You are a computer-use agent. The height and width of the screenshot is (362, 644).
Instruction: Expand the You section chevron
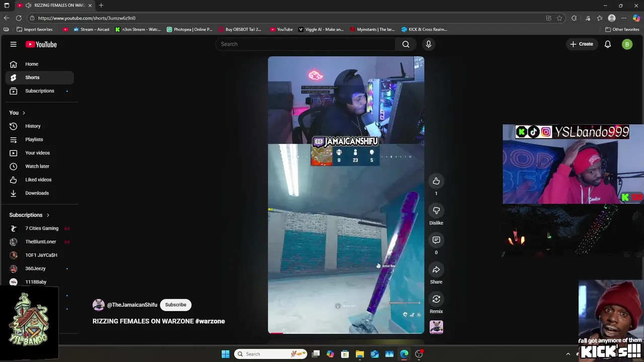24,113
